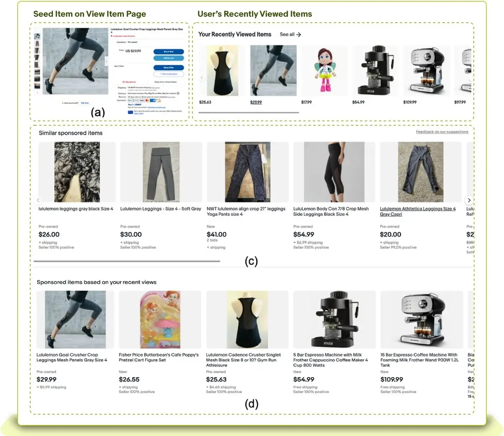Open Goal Crusher leggings image in recent views
The width and height of the screenshot is (504, 436).
(76, 320)
